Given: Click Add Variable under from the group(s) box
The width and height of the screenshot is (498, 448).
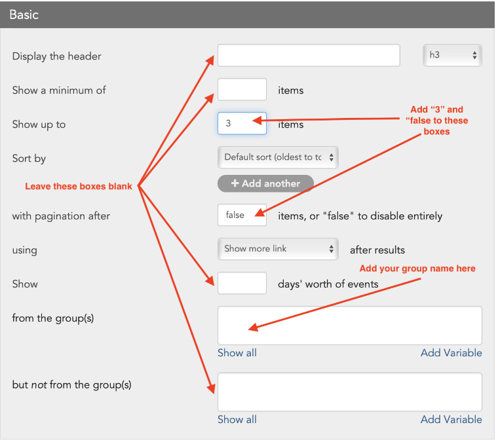Looking at the screenshot, I should [x=451, y=353].
